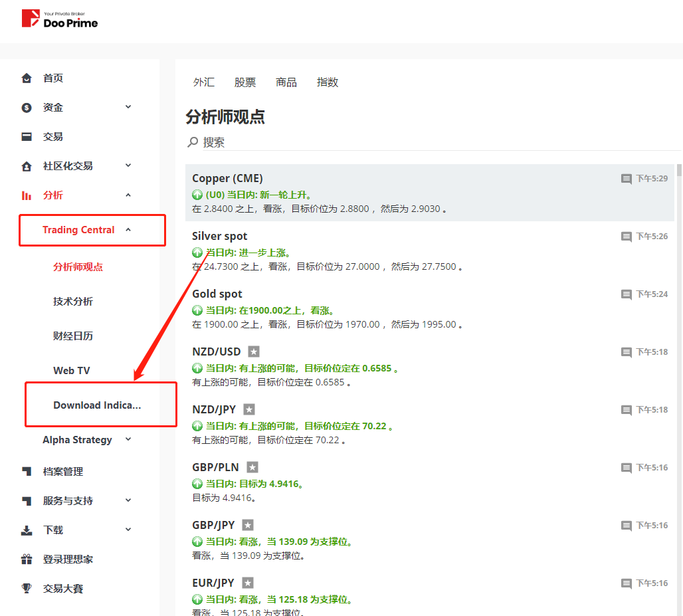The width and height of the screenshot is (683, 616).
Task: Click the 搜索 search input field
Action: point(219,142)
